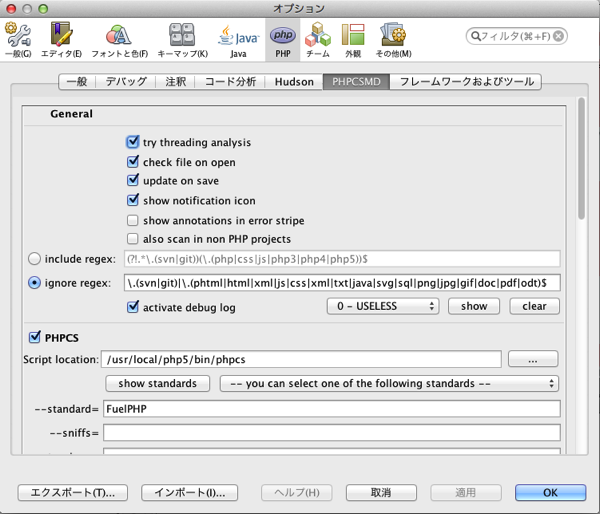Toggle show notification icon checkbox

(132, 200)
